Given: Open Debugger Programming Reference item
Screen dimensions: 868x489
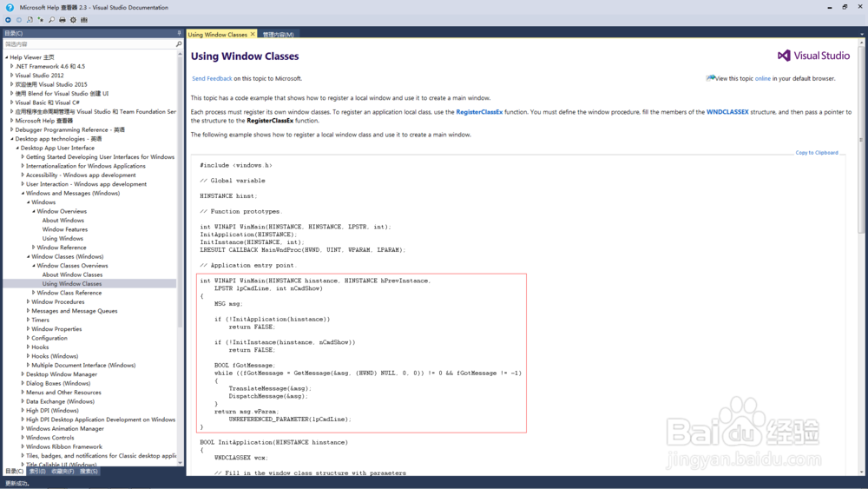Looking at the screenshot, I should click(69, 129).
